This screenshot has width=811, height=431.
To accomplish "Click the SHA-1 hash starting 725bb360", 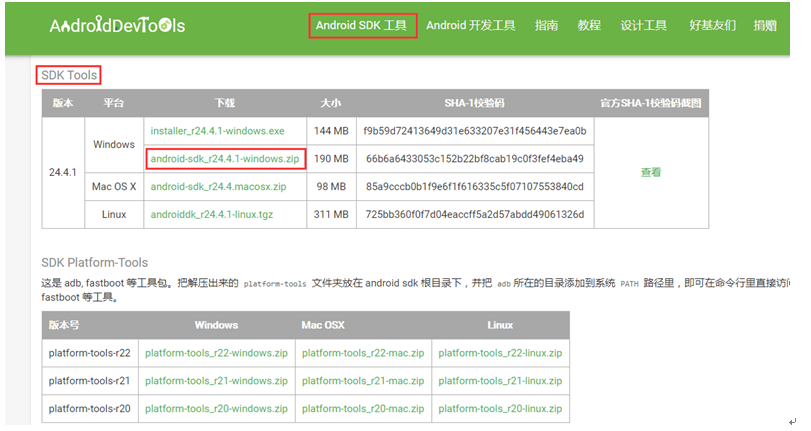I will tap(475, 214).
